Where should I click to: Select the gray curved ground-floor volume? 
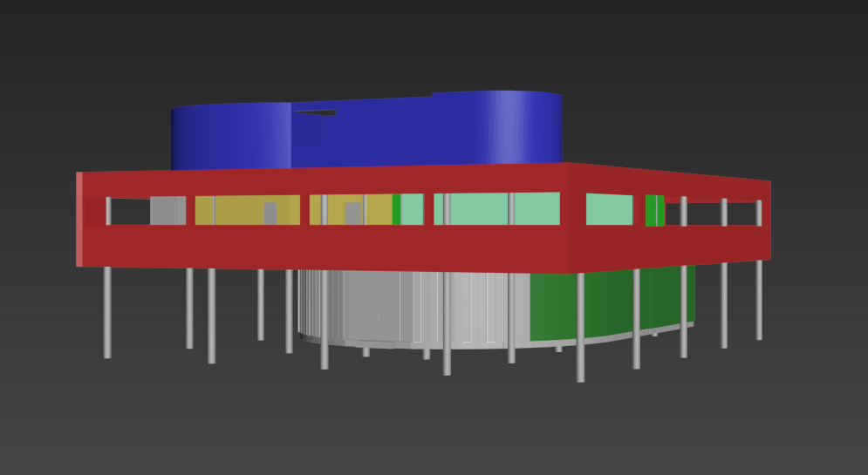414,309
